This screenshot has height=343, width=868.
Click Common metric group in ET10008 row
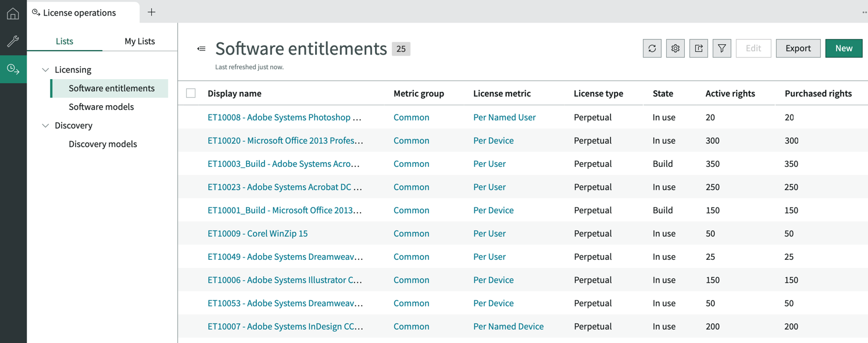(412, 117)
